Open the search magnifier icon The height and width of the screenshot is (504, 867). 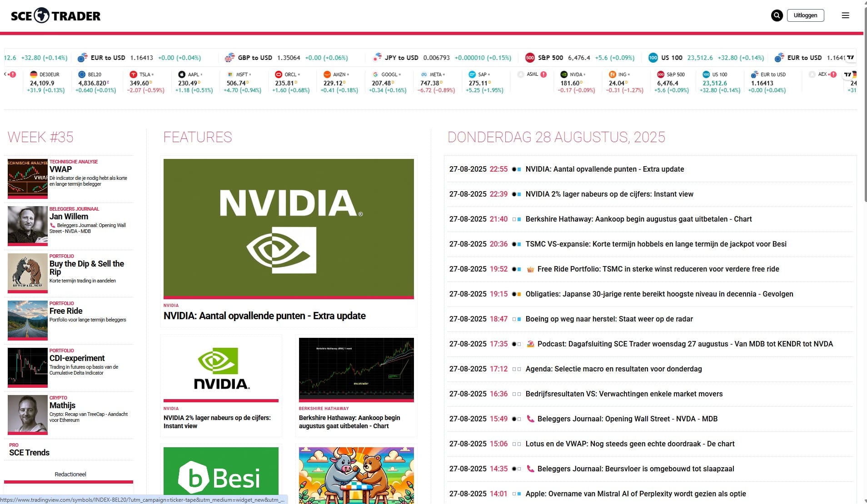point(777,15)
